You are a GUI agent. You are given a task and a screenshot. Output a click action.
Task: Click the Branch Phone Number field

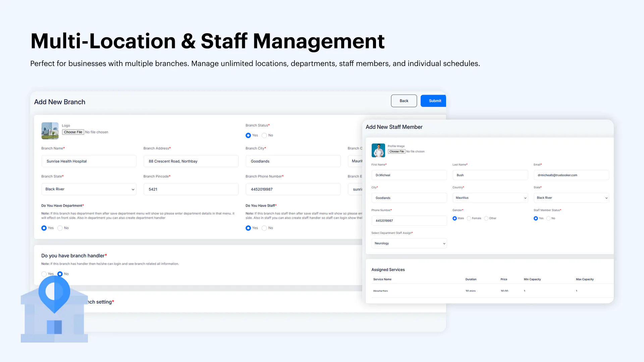coord(293,189)
